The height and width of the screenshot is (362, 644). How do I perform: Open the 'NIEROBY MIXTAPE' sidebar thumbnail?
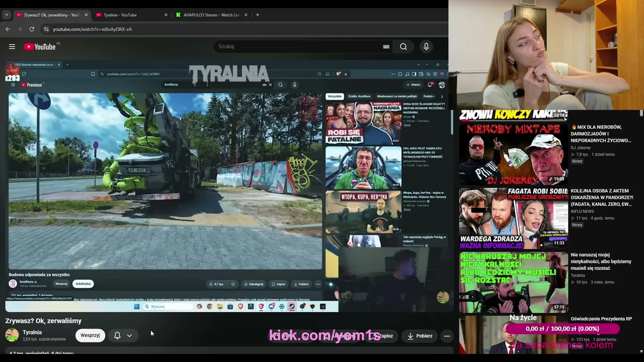click(513, 154)
